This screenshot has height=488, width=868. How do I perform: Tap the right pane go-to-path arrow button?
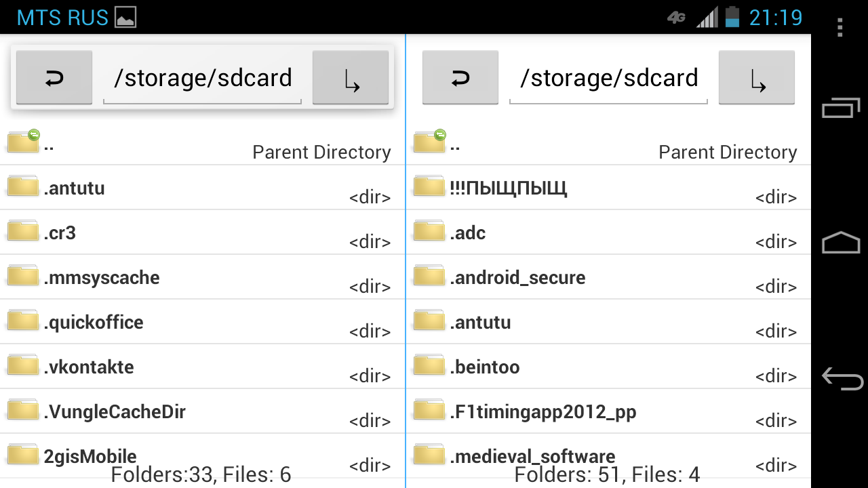click(757, 78)
